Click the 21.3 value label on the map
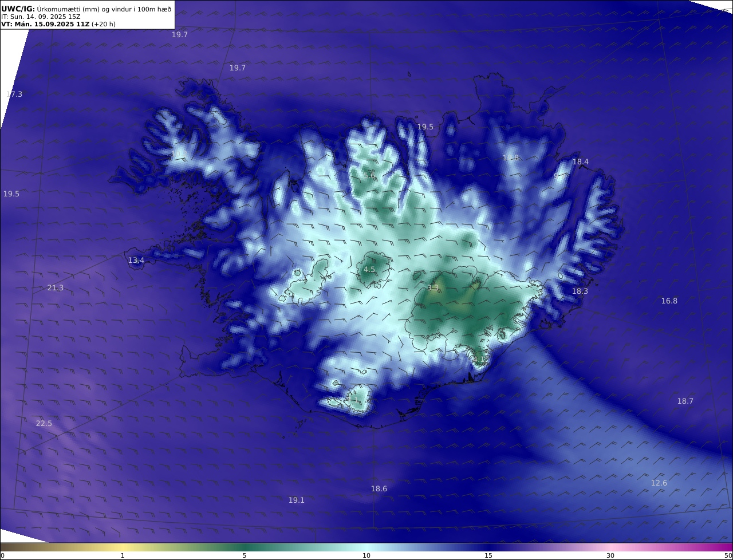Viewport: 733px width, 560px height. 56,288
